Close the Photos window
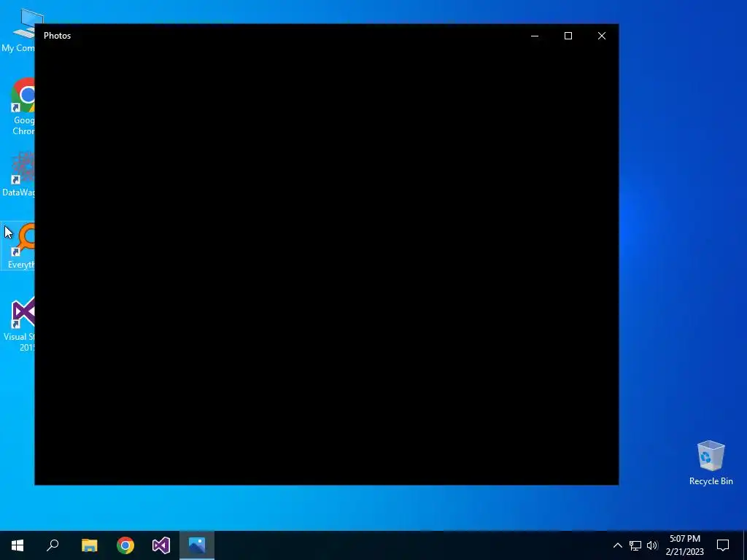The height and width of the screenshot is (560, 747). pyautogui.click(x=602, y=36)
